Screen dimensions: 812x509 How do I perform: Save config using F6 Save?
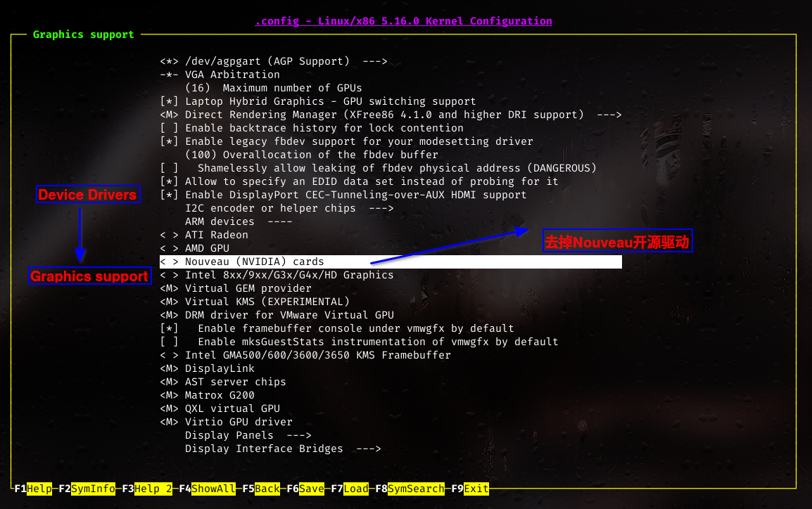(x=312, y=489)
